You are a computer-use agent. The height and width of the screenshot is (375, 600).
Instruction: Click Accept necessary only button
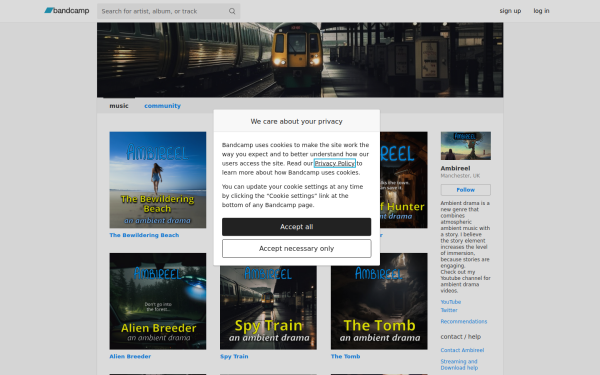(x=297, y=249)
